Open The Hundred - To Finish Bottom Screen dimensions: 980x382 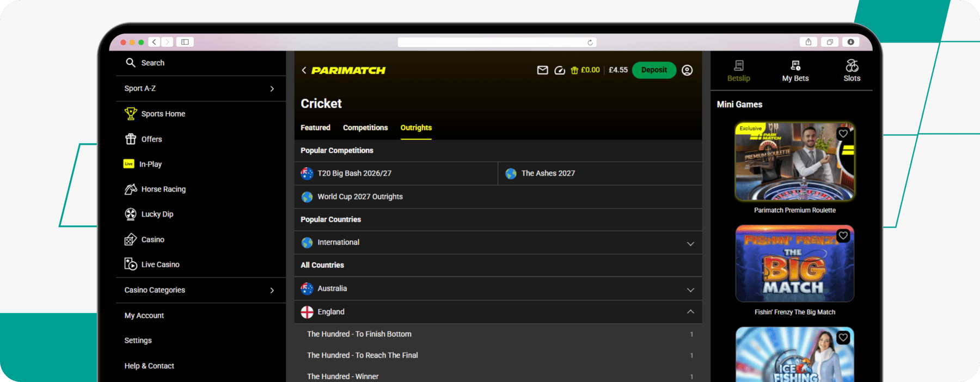coord(498,334)
